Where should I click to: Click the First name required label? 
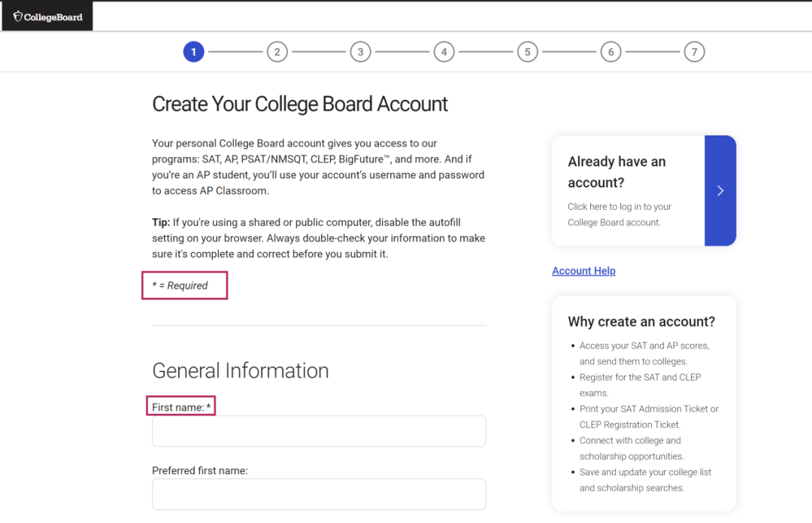click(x=181, y=407)
